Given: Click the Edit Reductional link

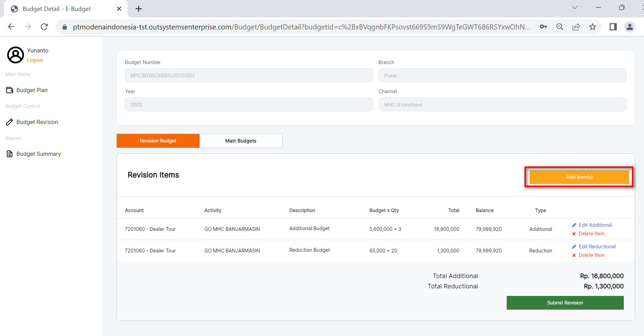Looking at the screenshot, I should [x=597, y=247].
